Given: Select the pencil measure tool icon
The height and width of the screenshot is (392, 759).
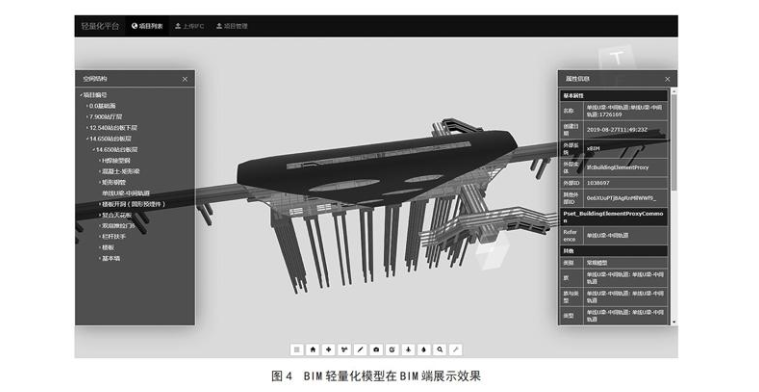Looking at the screenshot, I should [x=360, y=349].
